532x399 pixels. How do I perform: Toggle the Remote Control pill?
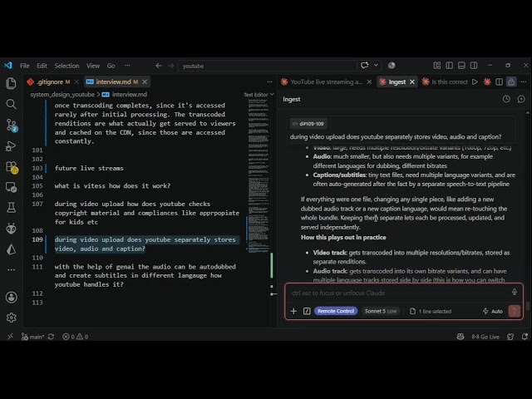(336, 311)
